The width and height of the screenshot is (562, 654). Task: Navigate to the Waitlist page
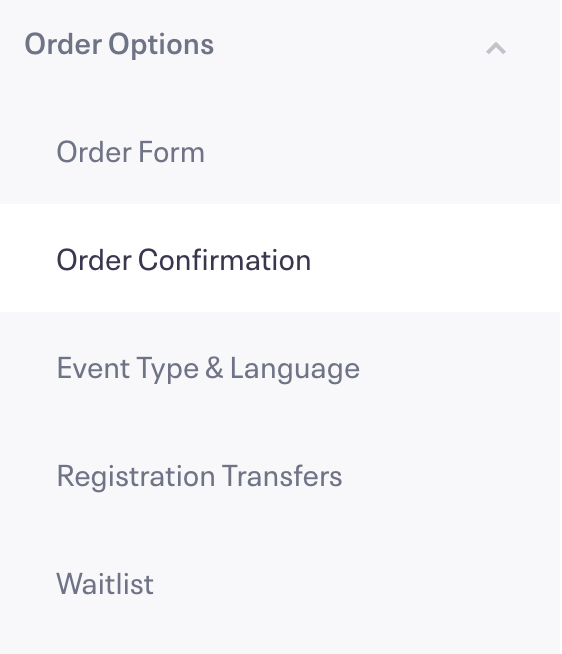coord(280,581)
